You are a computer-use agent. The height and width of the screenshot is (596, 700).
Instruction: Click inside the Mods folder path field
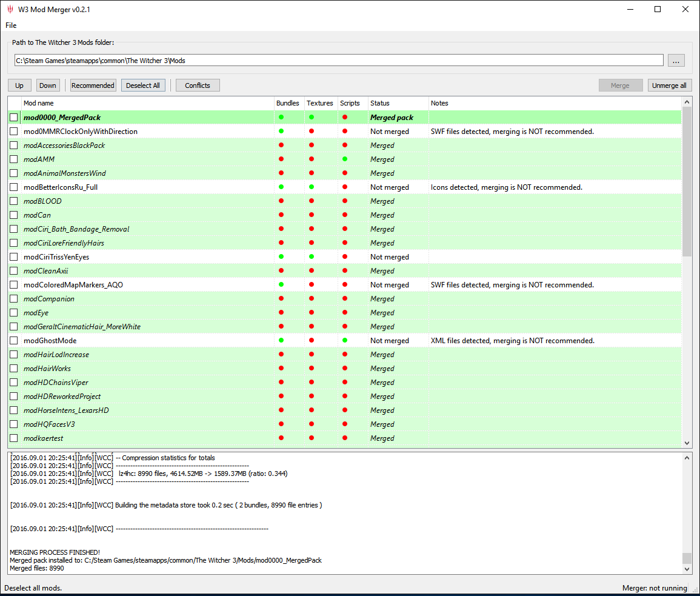(242, 60)
